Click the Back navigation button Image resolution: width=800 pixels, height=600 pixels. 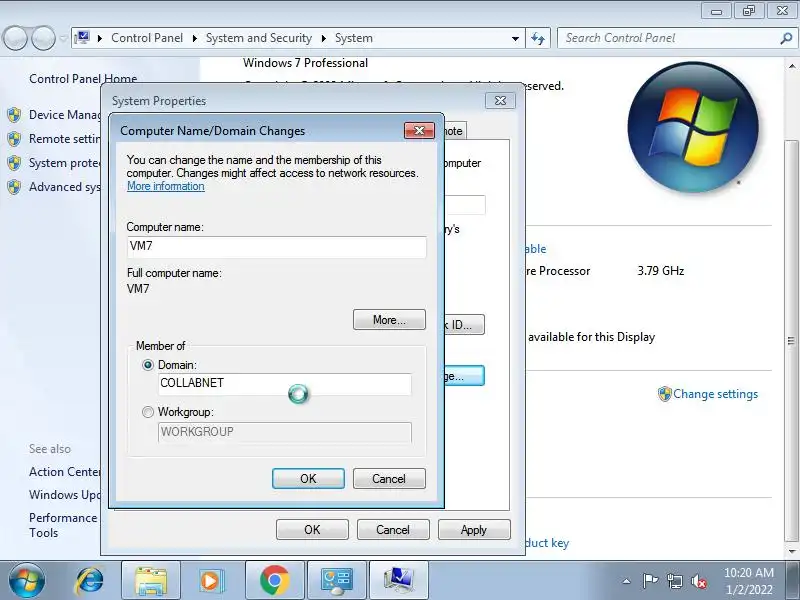pyautogui.click(x=15, y=38)
